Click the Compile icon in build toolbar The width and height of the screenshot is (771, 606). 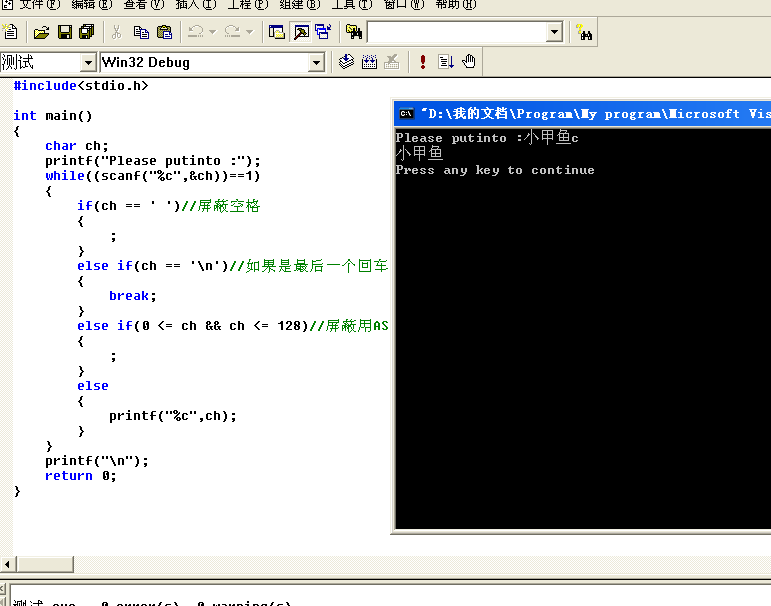pyautogui.click(x=346, y=62)
